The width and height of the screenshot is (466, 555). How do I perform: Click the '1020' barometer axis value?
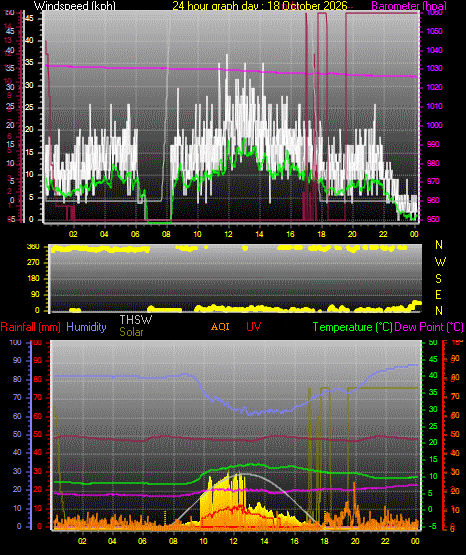(434, 87)
